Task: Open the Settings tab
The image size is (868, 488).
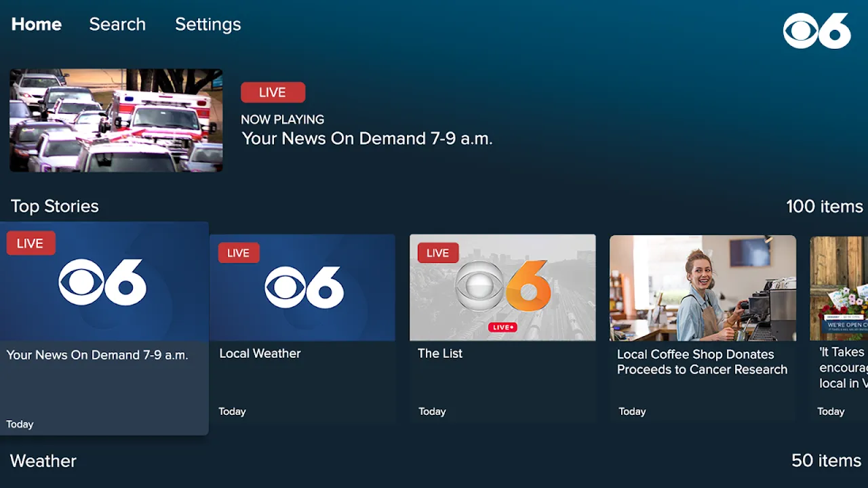Action: 208,24
